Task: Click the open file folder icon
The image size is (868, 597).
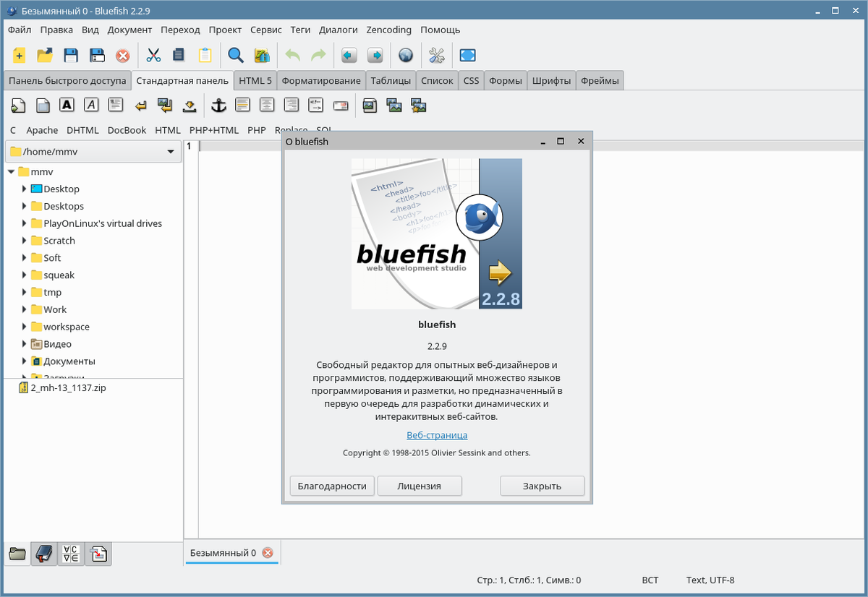Action: click(x=45, y=55)
